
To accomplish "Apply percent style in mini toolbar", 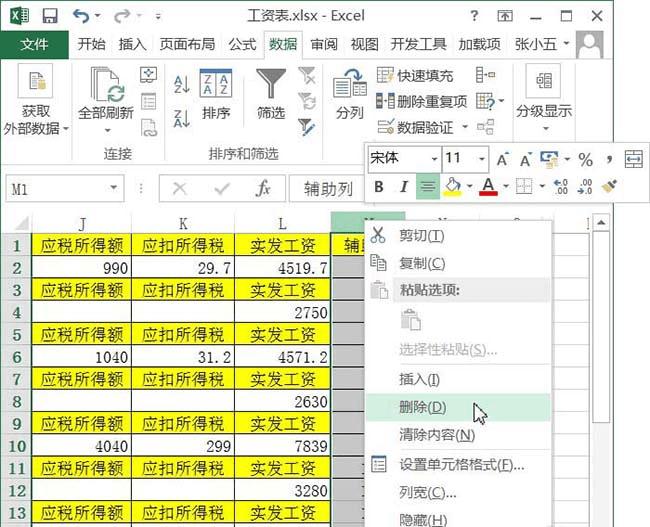I will click(585, 160).
